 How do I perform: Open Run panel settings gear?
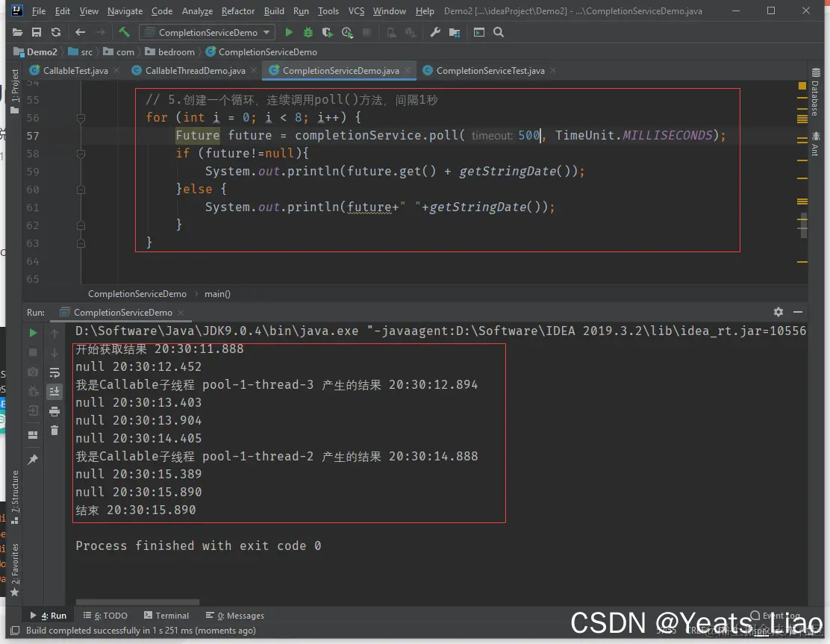coord(778,312)
